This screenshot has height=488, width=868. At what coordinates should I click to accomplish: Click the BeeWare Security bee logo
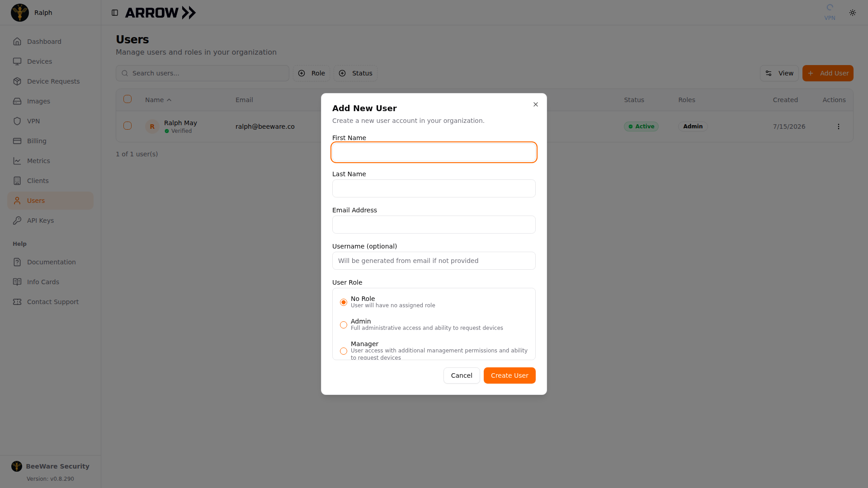pos(17,466)
